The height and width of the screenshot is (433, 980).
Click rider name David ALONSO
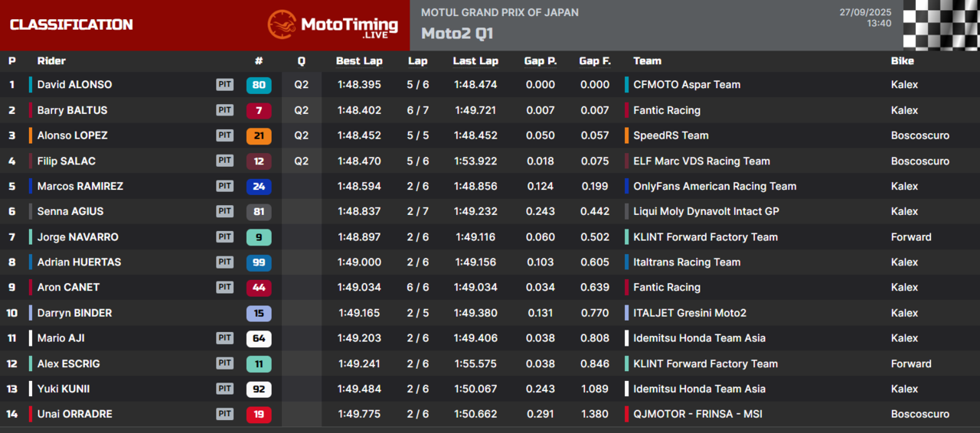click(x=74, y=85)
